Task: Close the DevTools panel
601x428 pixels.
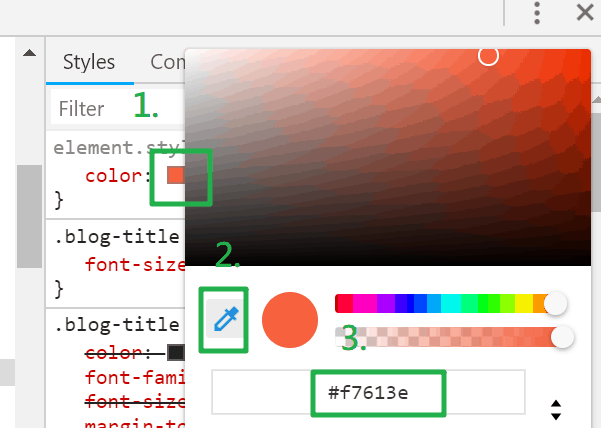Action: pos(585,13)
